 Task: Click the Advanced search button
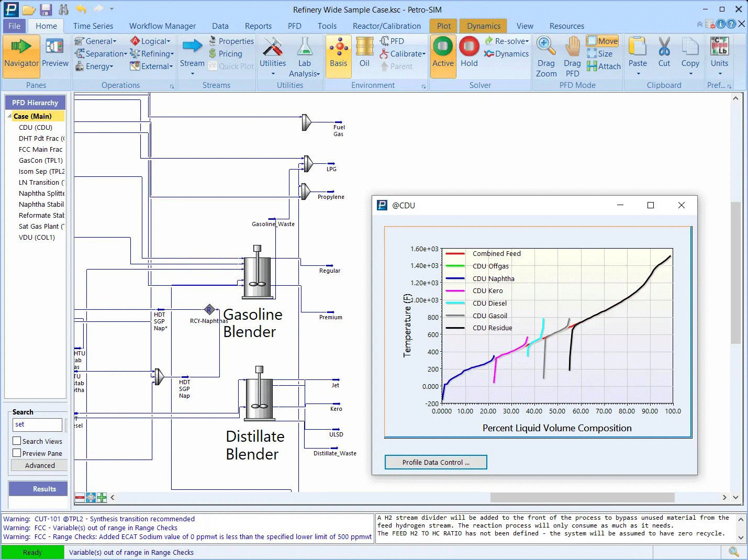click(x=40, y=465)
